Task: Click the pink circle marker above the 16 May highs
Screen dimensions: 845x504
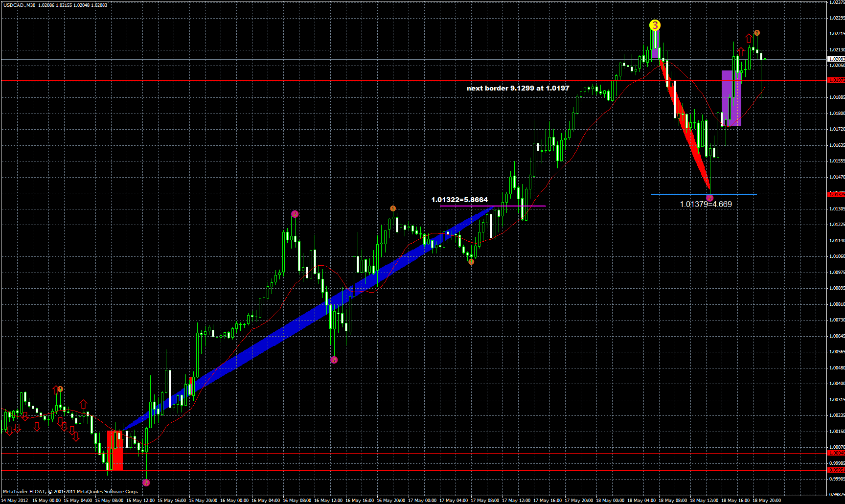Action: (295, 214)
